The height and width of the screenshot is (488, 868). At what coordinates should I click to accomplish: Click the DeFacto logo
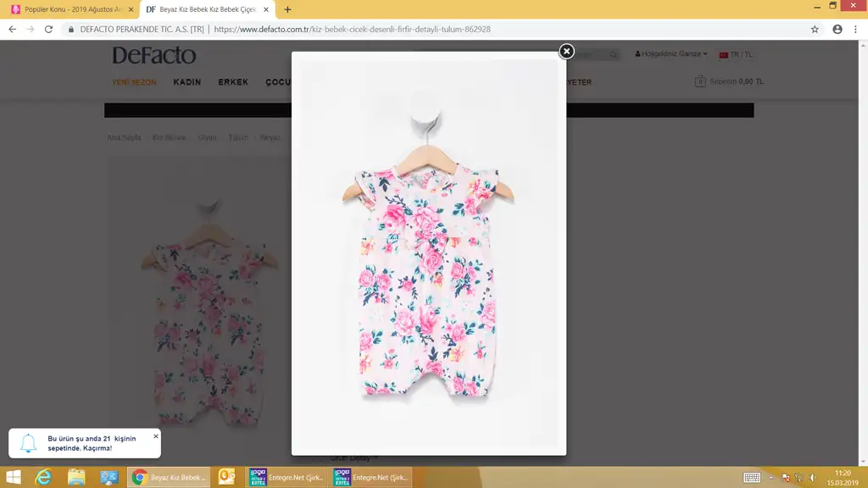pyautogui.click(x=154, y=55)
